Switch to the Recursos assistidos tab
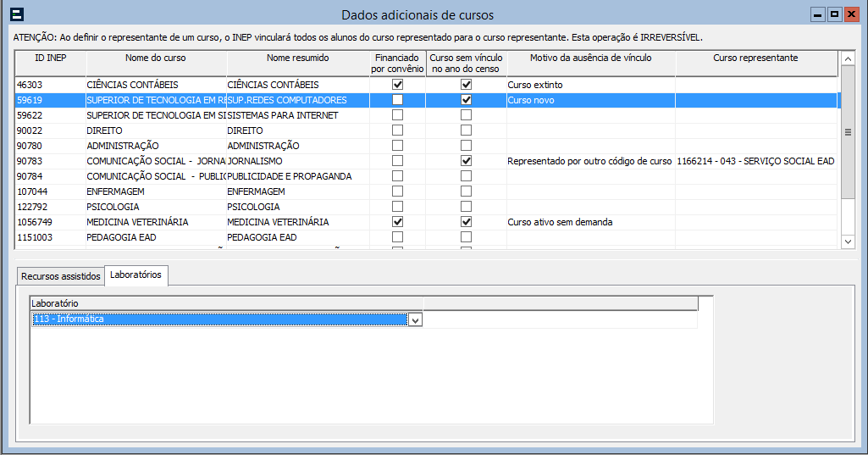Screen dimensions: 868x455 pyautogui.click(x=61, y=276)
